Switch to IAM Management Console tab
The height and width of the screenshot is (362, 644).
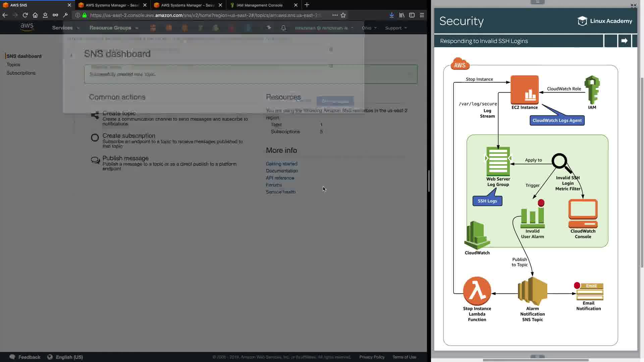[260, 5]
